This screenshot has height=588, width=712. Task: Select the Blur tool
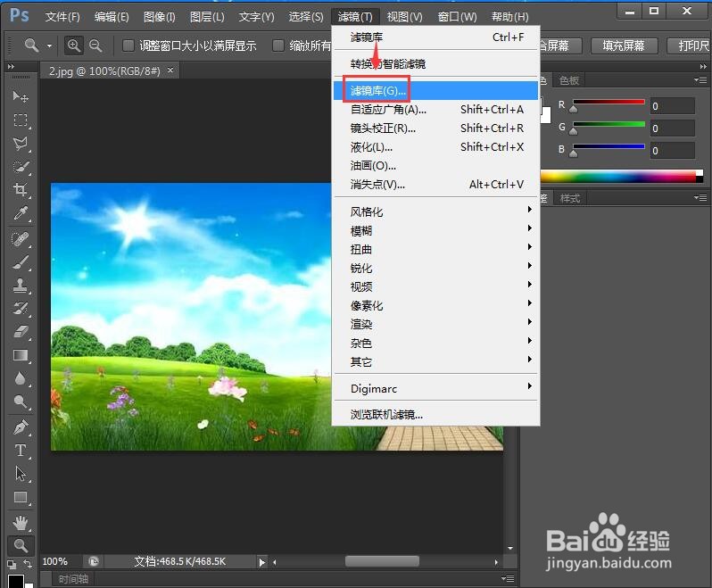tap(20, 378)
